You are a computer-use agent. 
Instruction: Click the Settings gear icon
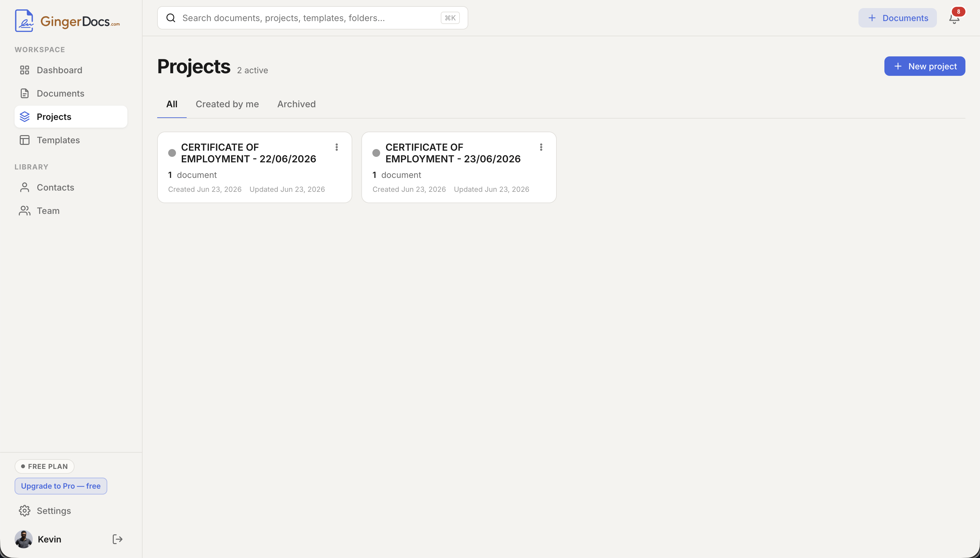[25, 511]
